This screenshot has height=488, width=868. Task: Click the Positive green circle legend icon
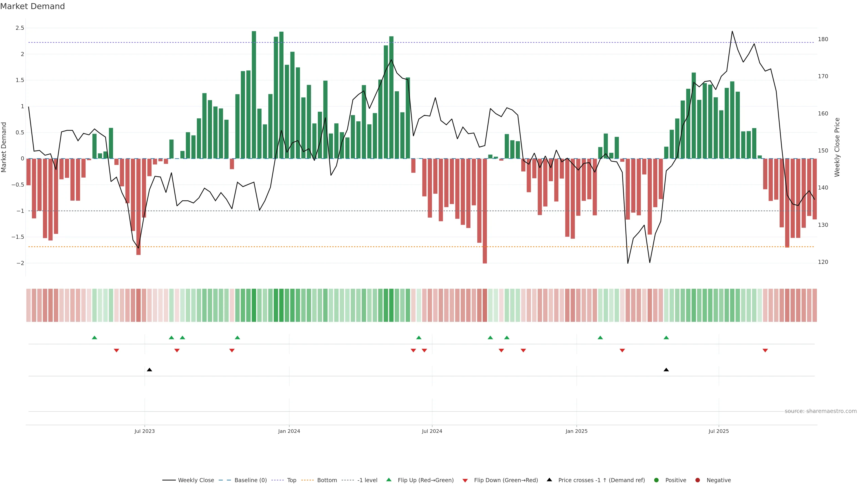(x=656, y=480)
